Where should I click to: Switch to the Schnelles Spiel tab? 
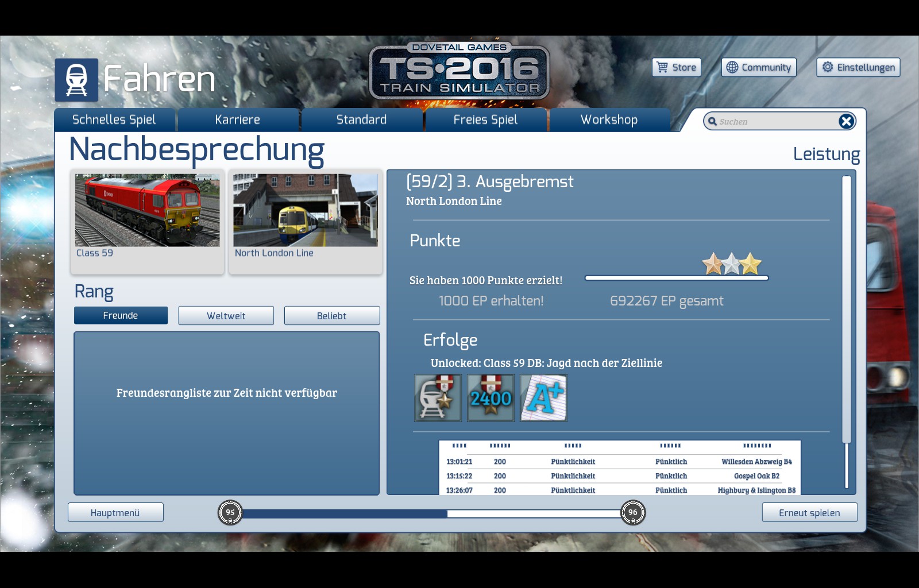(x=114, y=119)
